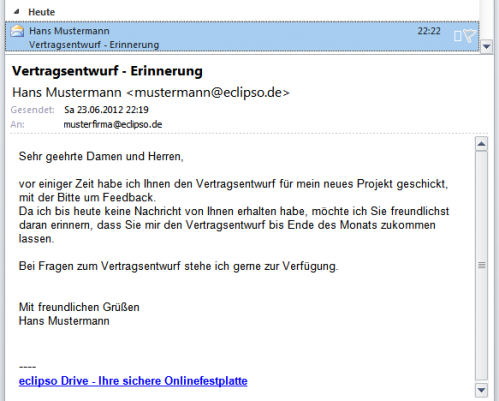Click the heading 'Vertragsentwurf - Erinnerung'

(107, 71)
